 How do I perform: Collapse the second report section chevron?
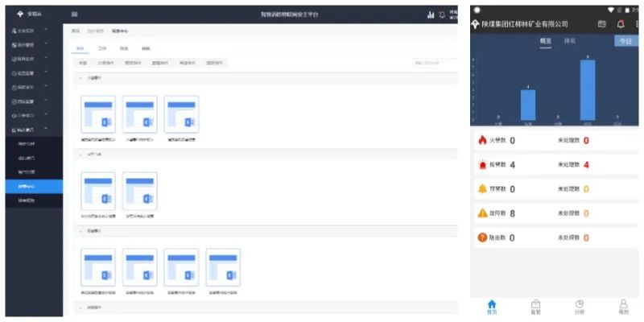pyautogui.click(x=80, y=153)
